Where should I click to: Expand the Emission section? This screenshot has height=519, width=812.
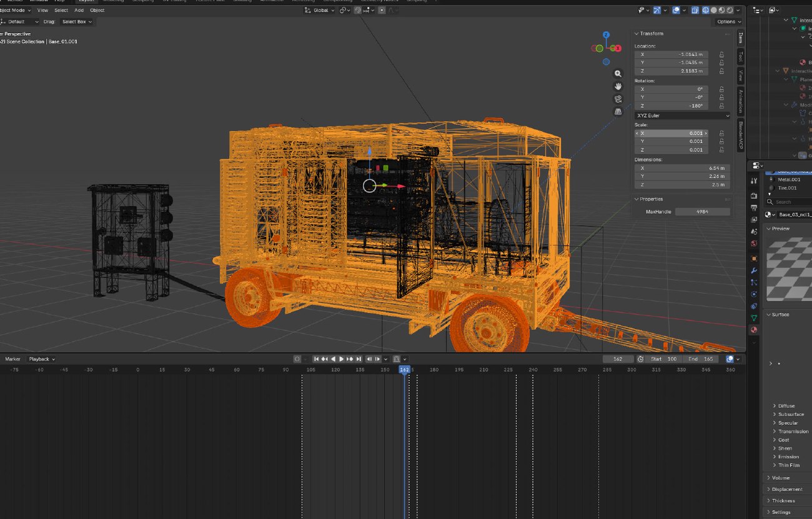[x=788, y=457]
